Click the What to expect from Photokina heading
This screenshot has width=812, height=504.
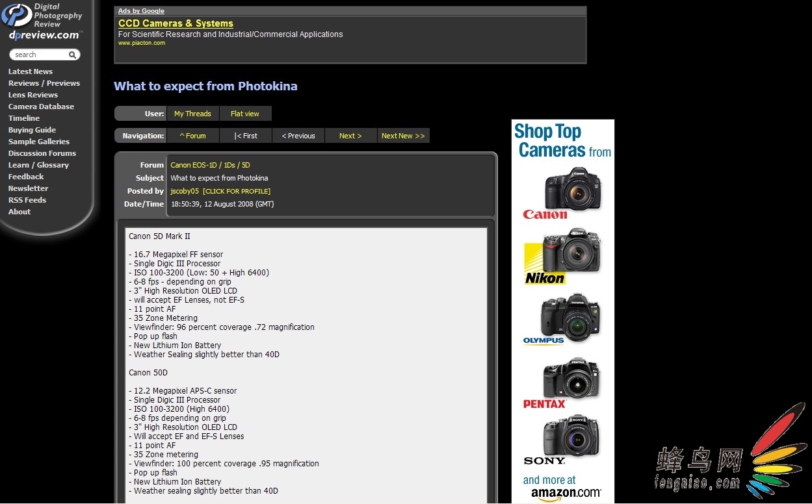205,86
